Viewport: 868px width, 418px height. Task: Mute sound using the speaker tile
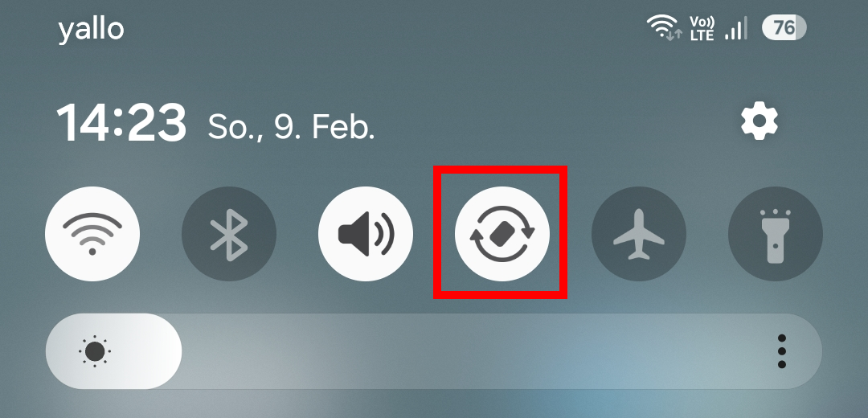[x=366, y=234]
